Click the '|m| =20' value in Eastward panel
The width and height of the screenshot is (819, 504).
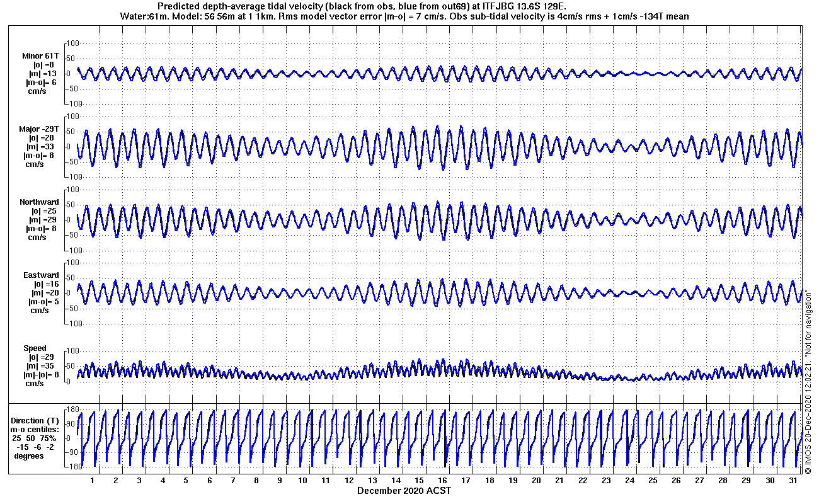coord(45,293)
